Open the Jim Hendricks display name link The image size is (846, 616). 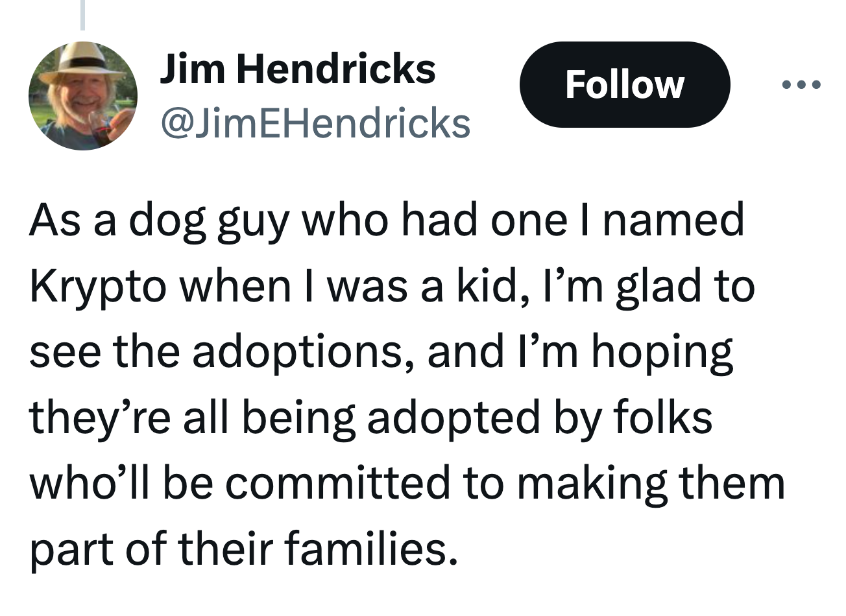tap(298, 69)
